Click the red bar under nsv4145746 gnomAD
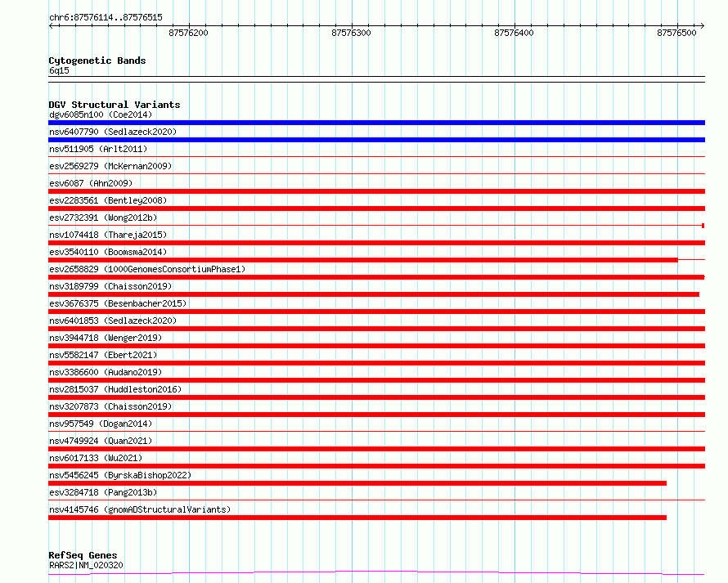This screenshot has width=728, height=583. (357, 518)
